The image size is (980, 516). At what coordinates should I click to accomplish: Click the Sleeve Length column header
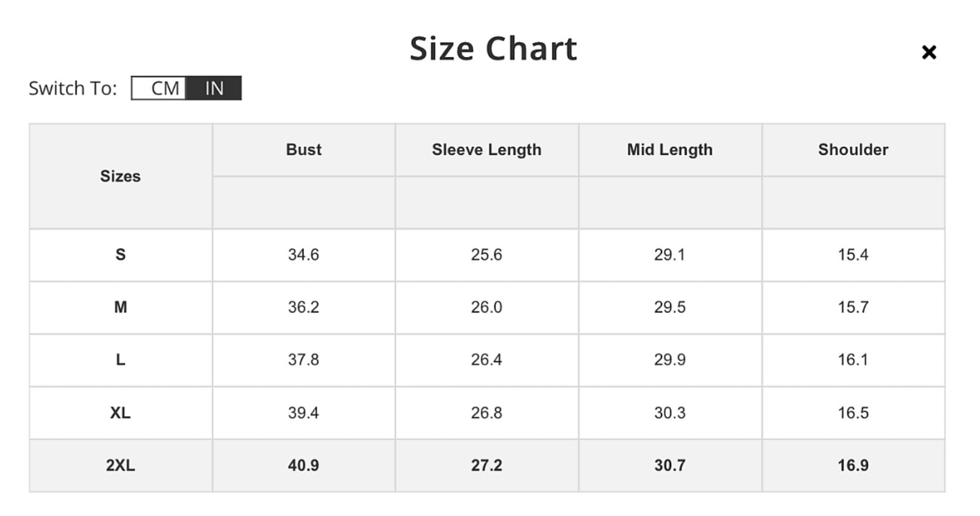pos(487,150)
